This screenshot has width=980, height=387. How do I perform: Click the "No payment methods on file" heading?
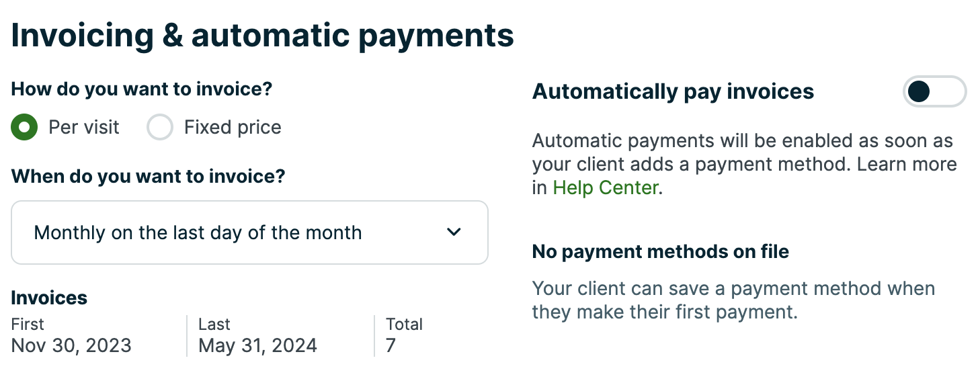661,252
